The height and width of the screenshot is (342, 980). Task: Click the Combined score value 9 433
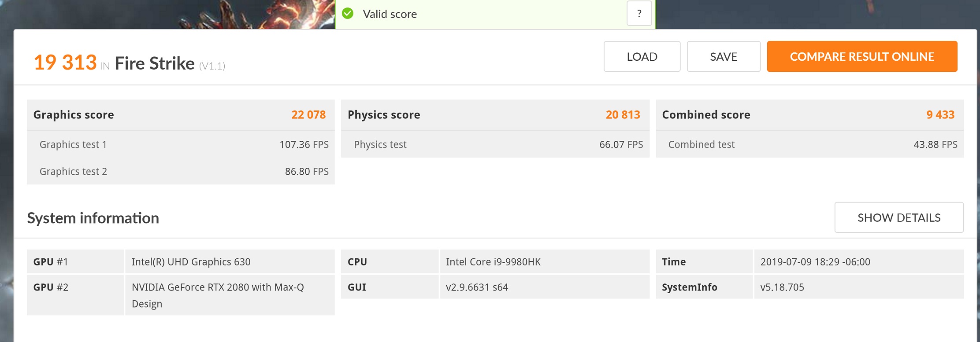(940, 115)
